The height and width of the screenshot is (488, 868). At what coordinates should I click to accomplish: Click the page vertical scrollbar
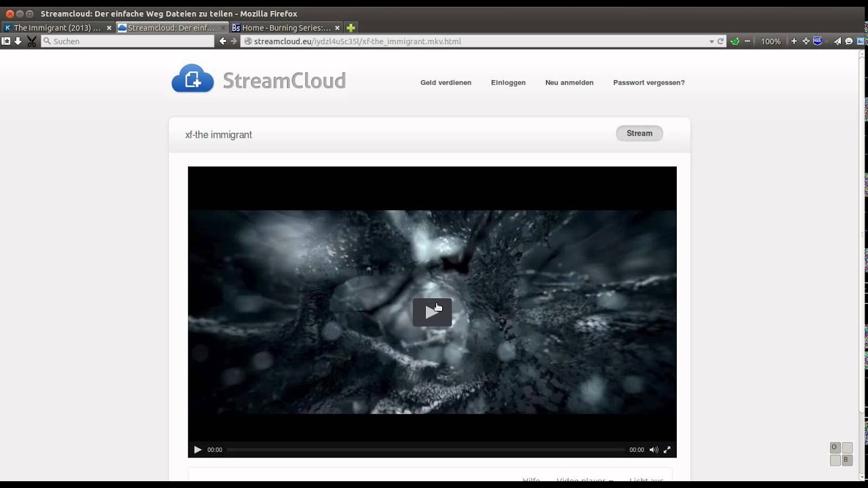click(863, 264)
